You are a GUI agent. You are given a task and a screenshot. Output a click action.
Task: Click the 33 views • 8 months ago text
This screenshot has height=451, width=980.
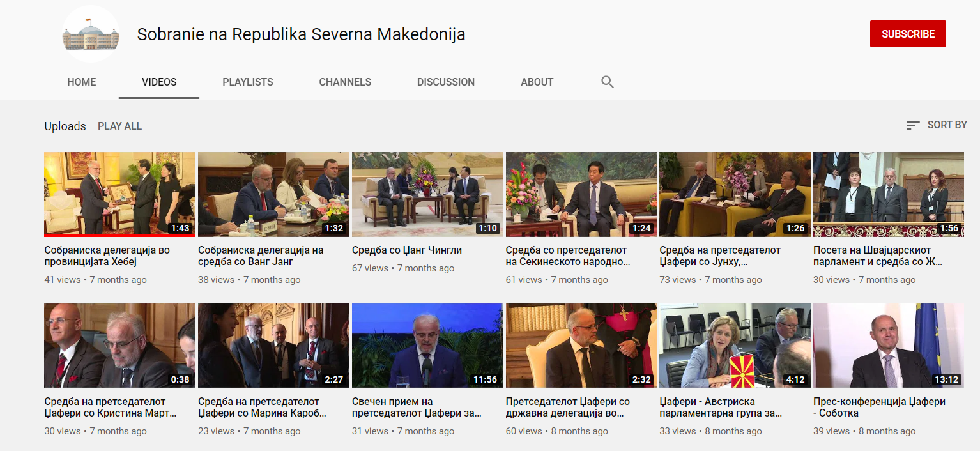click(x=710, y=431)
